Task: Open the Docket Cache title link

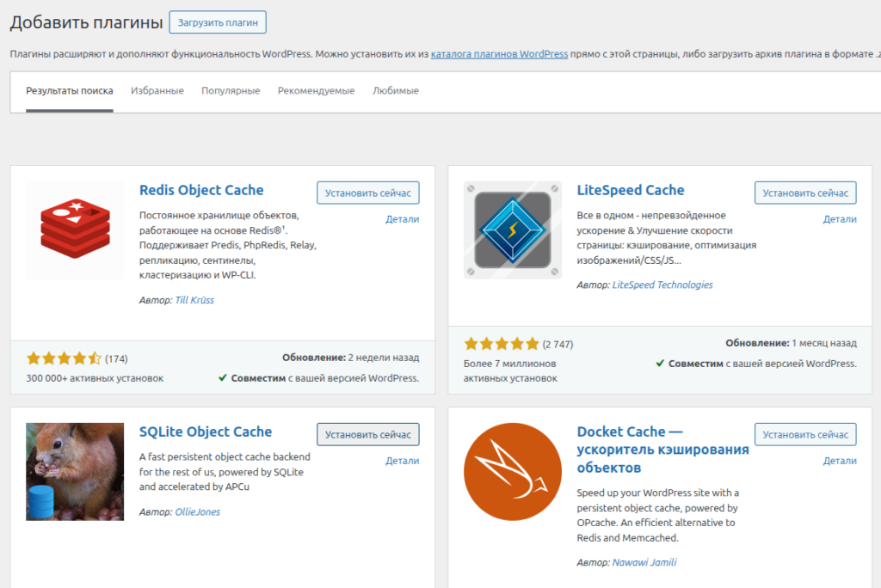Action: pos(663,450)
